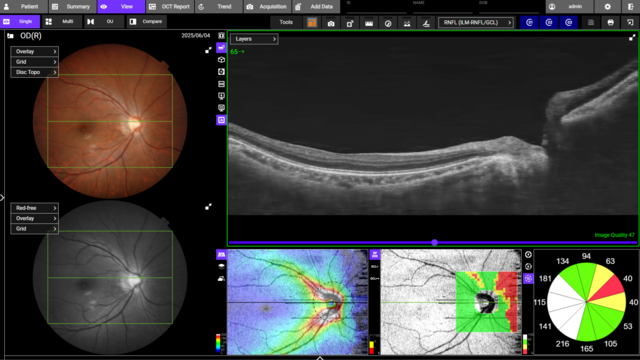Open the OCT Report tab
The image size is (640, 360).
(x=170, y=7)
